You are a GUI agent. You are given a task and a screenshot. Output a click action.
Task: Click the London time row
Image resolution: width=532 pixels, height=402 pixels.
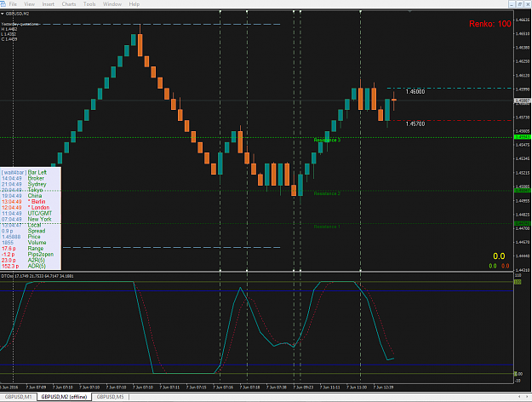point(26,208)
